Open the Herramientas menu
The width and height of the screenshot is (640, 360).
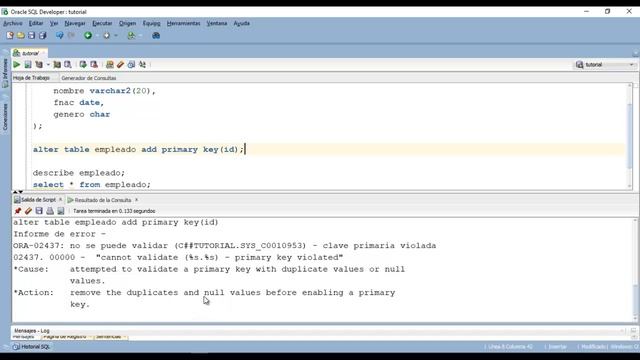(x=183, y=23)
